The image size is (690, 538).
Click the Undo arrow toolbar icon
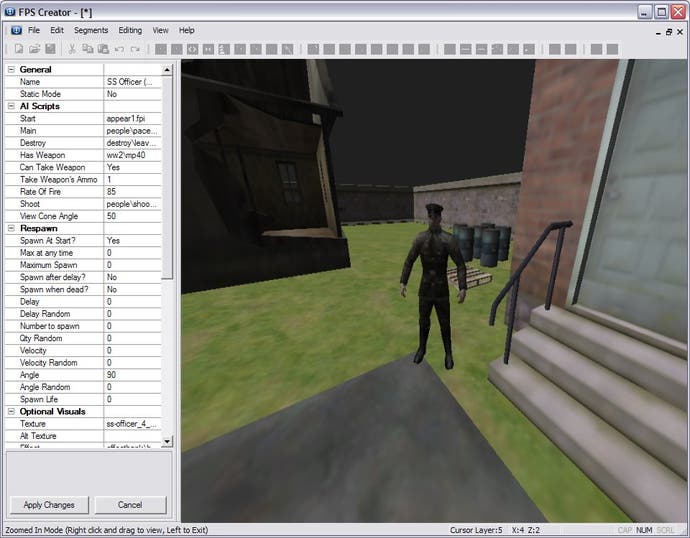[x=119, y=49]
